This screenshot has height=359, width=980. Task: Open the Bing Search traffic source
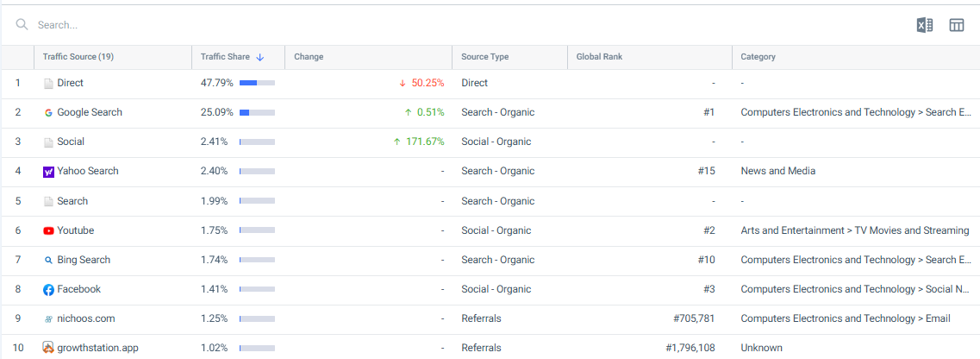84,260
